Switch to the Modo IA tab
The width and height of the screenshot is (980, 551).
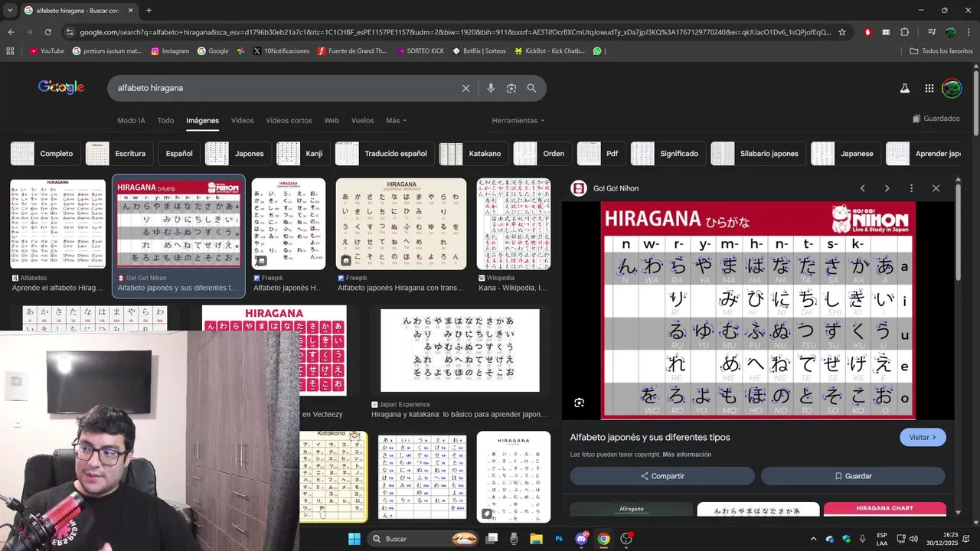[x=131, y=120]
